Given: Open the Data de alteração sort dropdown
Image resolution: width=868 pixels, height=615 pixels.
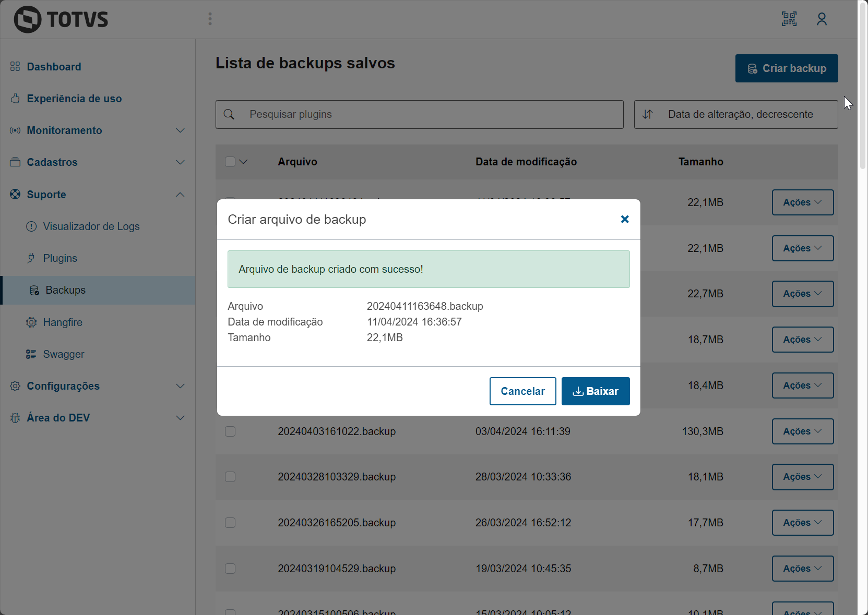Looking at the screenshot, I should pyautogui.click(x=735, y=114).
